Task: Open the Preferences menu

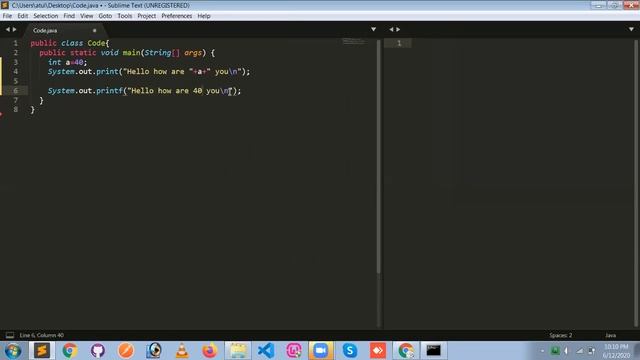Action: [x=176, y=16]
